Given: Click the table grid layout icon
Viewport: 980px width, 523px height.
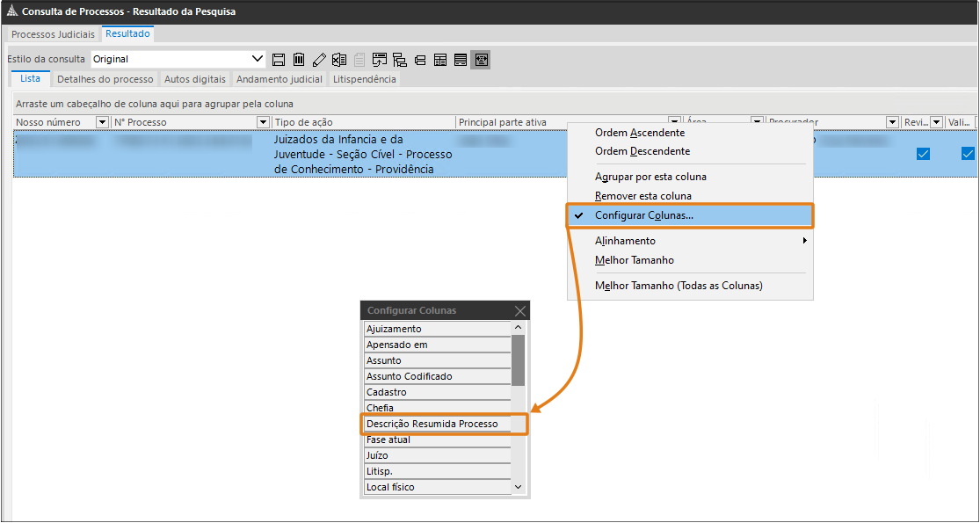Looking at the screenshot, I should click(440, 60).
